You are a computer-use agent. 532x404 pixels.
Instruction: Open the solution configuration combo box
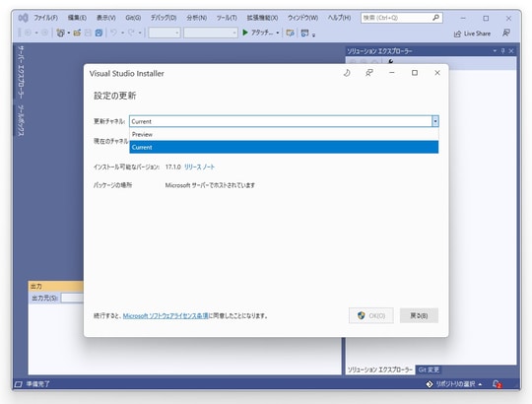165,33
